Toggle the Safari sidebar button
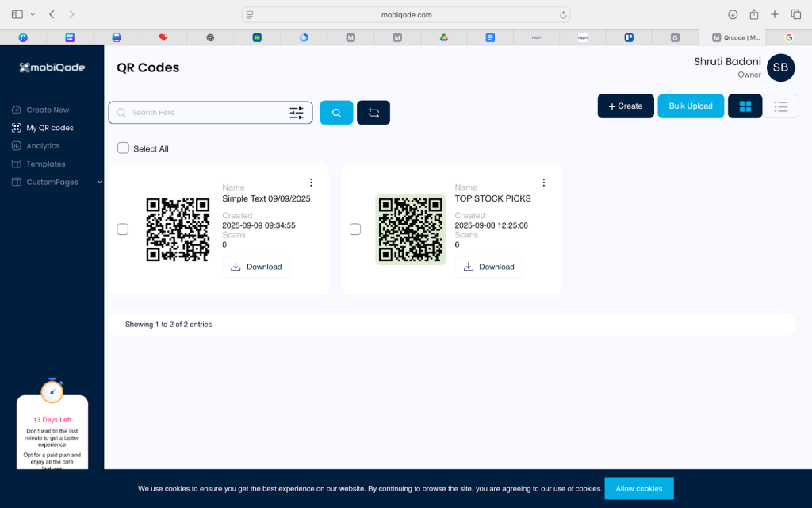 pos(17,14)
